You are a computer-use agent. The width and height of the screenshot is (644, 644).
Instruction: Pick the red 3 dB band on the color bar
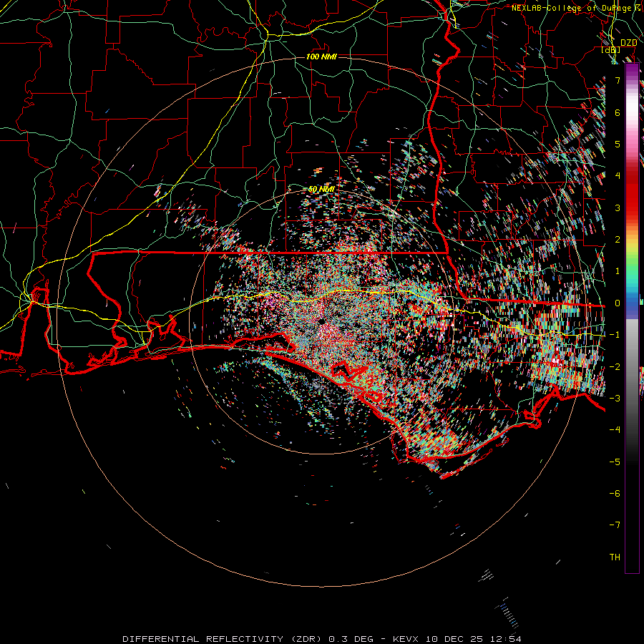click(632, 208)
